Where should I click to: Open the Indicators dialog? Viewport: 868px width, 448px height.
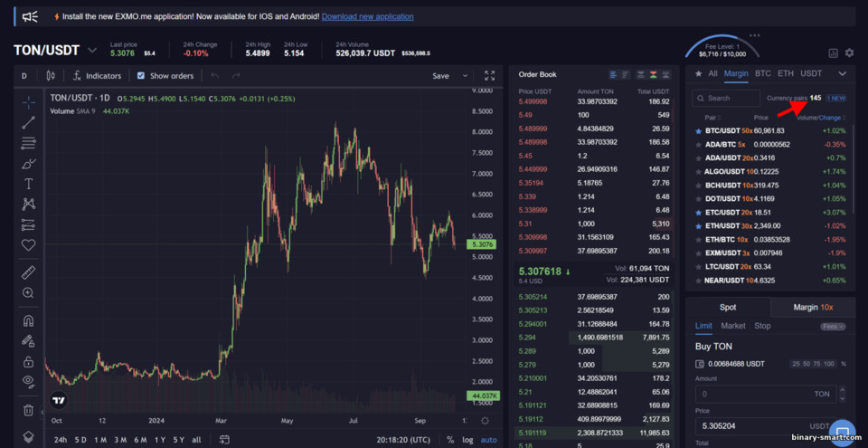97,76
